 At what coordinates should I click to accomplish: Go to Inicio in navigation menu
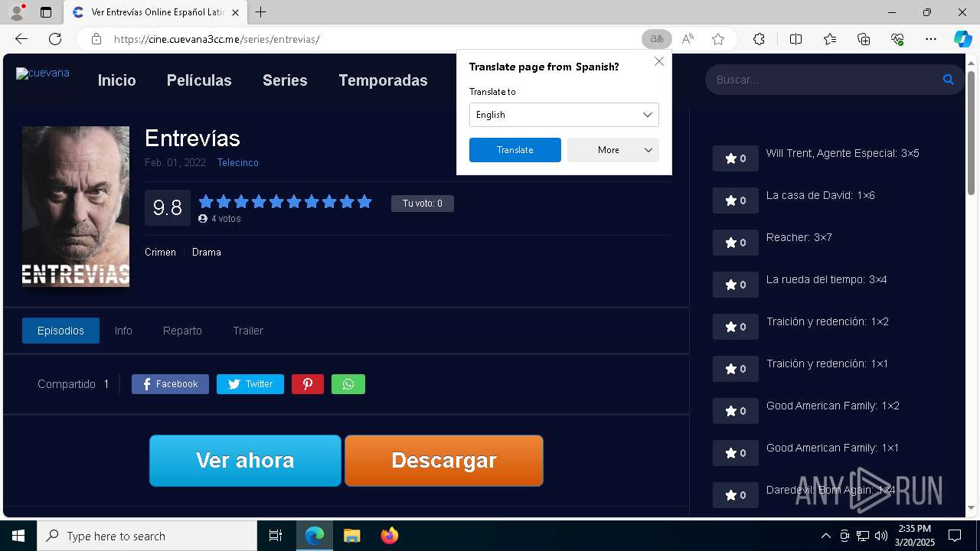(x=117, y=80)
